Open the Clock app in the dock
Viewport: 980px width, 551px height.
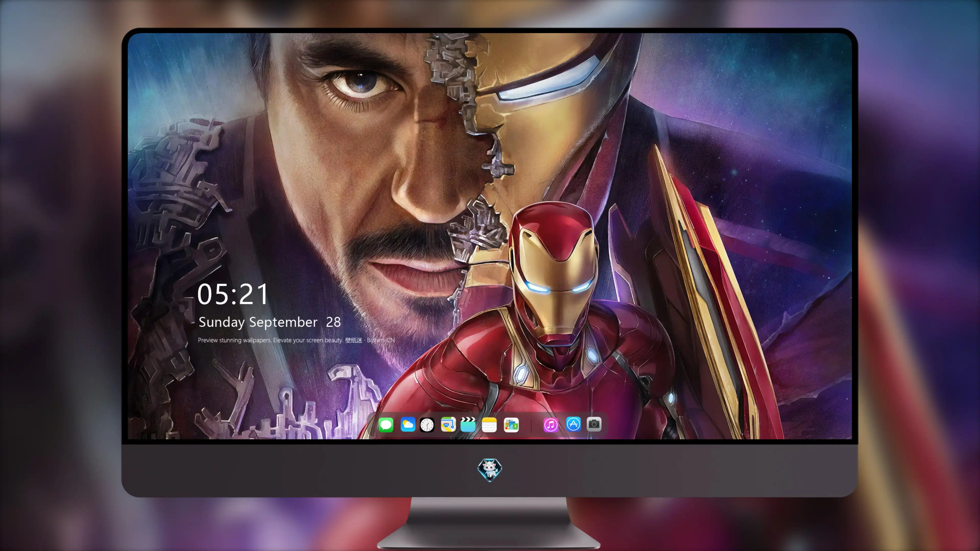427,424
